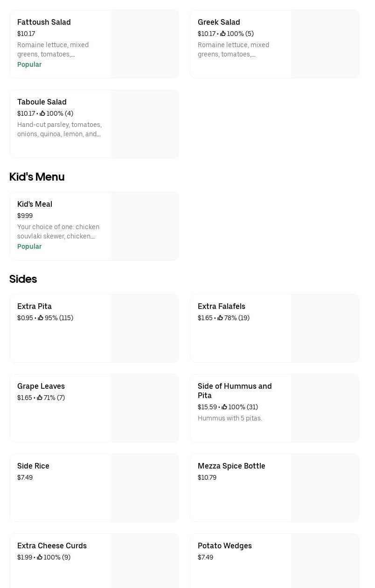Click the Kid's Menu section heading
Screen dimensions: 375x588
[x=37, y=177]
